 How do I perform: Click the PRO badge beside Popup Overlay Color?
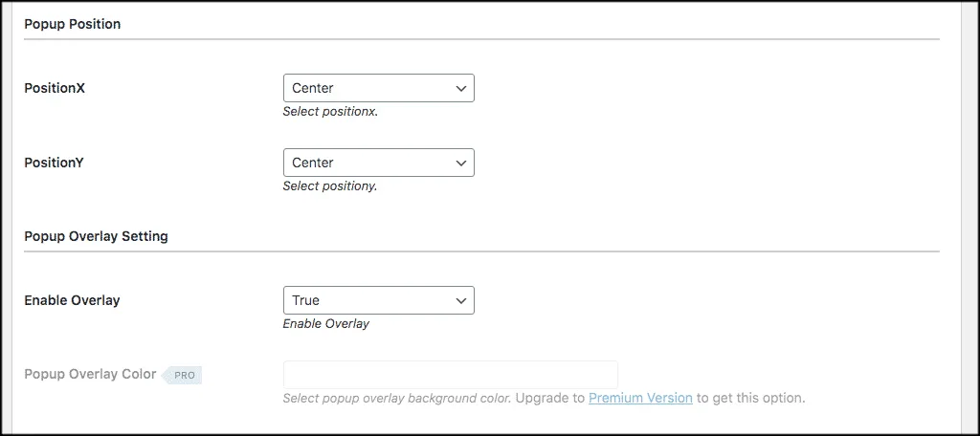(183, 376)
